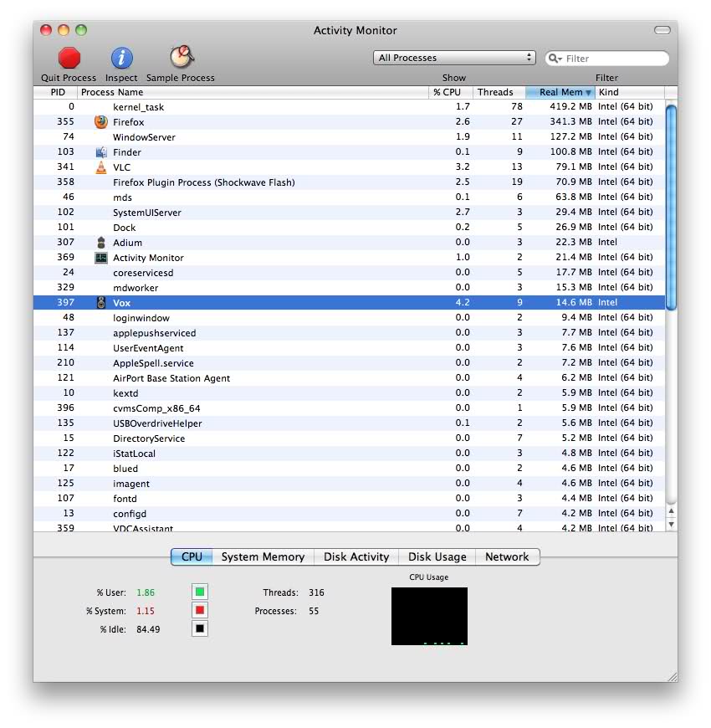Switch to the System Memory tab

tap(263, 556)
